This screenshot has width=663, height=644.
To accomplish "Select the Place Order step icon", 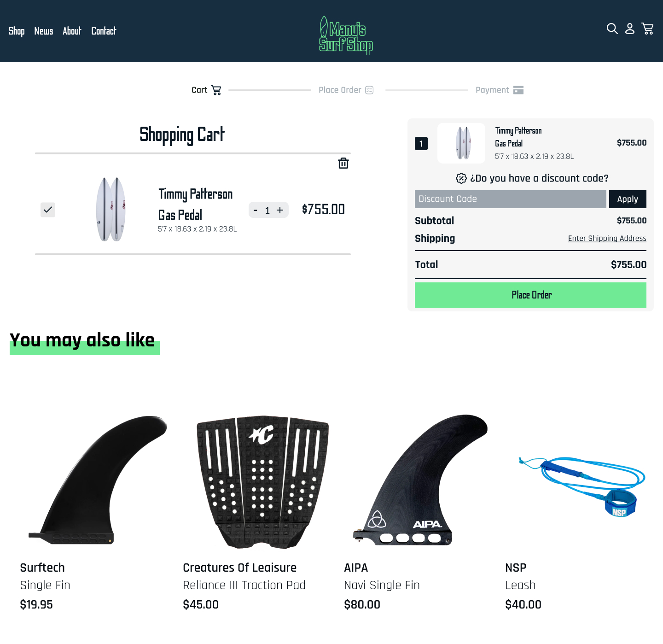I will (369, 90).
